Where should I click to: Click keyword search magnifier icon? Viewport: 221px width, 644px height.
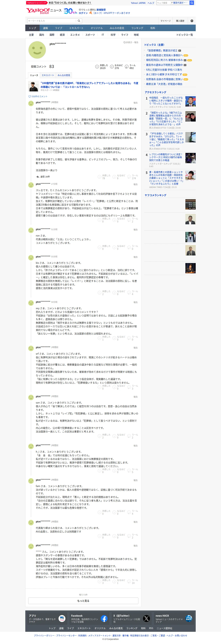click(x=79, y=21)
